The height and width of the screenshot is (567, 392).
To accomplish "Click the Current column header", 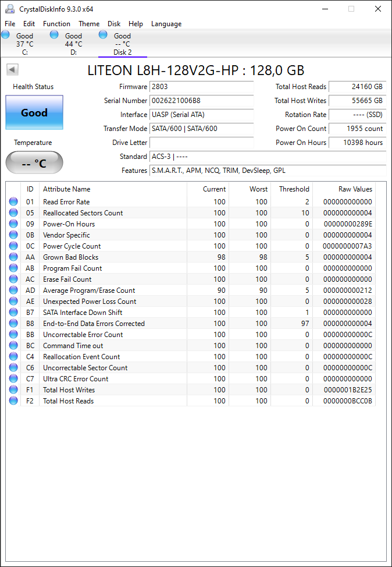I will 208,189.
